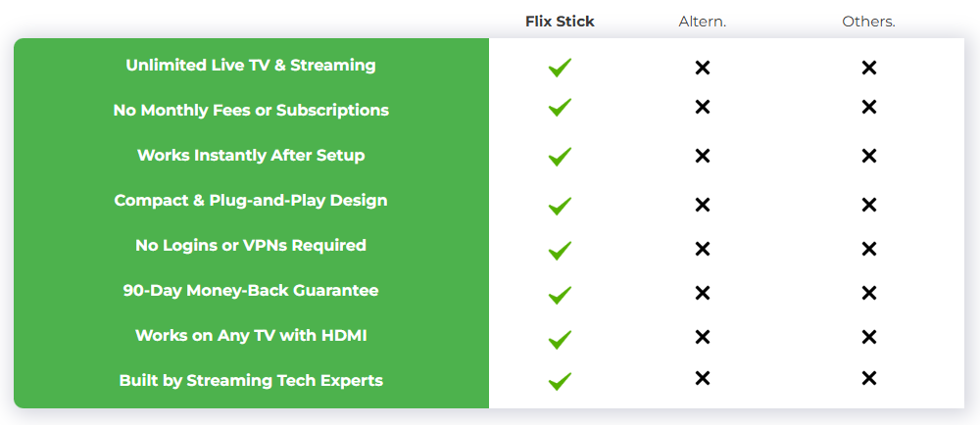Click the Altern. X mark for No Monthly Fees
980x425 pixels.
[x=702, y=107]
